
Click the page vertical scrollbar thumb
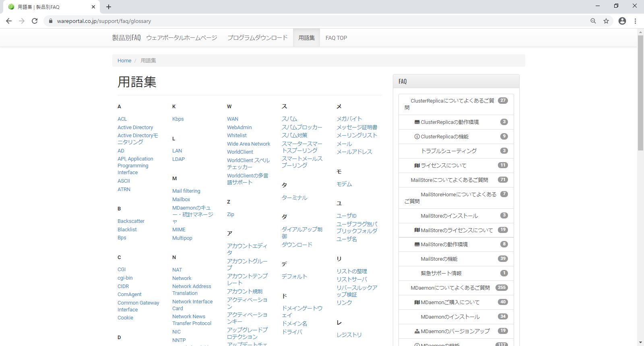tap(640, 93)
